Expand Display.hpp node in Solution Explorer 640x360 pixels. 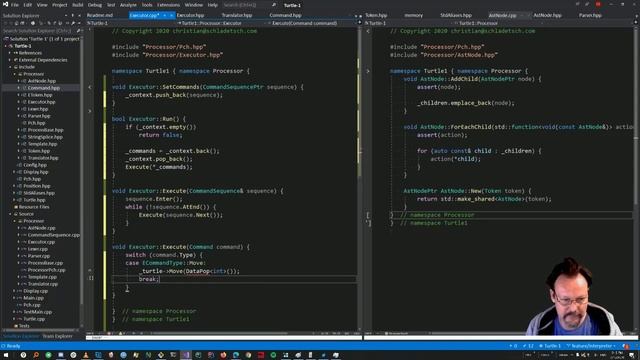point(14,172)
